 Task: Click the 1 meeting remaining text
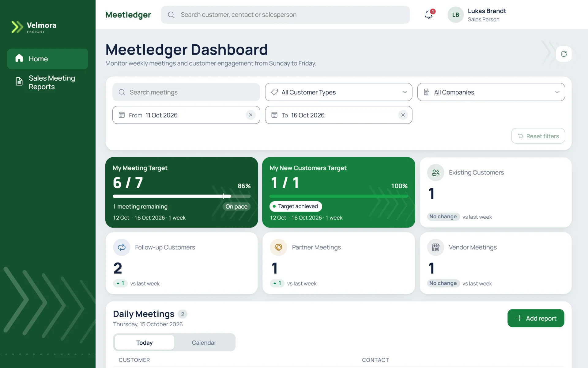point(140,206)
